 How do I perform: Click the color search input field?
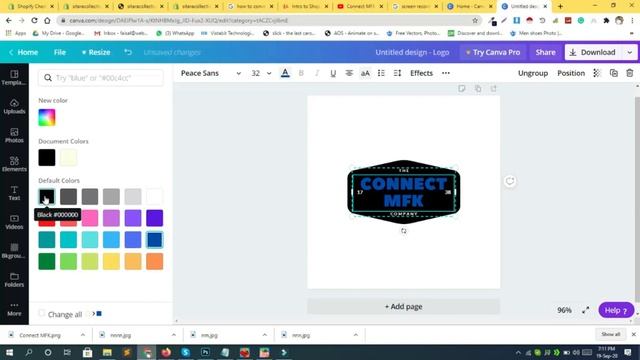coord(101,78)
